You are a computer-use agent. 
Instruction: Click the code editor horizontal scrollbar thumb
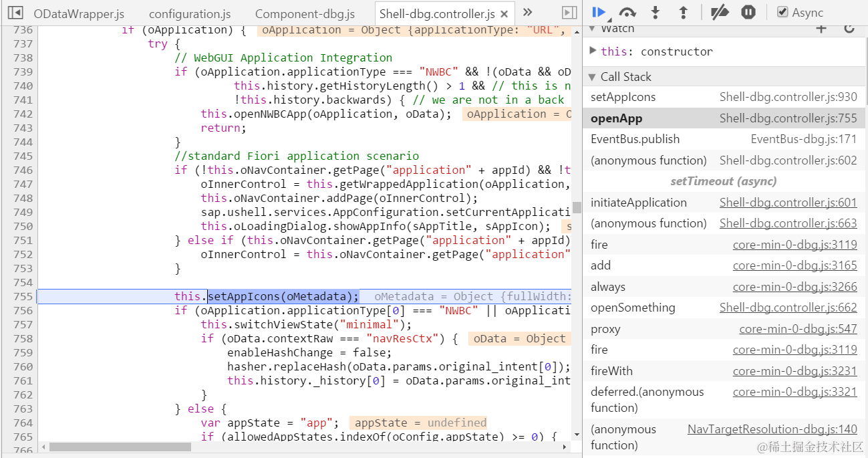point(120,447)
